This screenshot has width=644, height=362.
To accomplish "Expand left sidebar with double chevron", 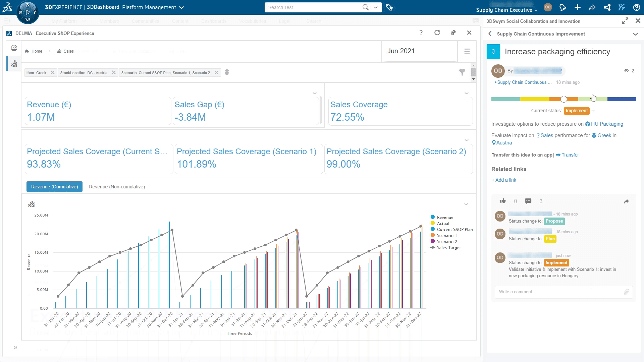I will pyautogui.click(x=15, y=348).
